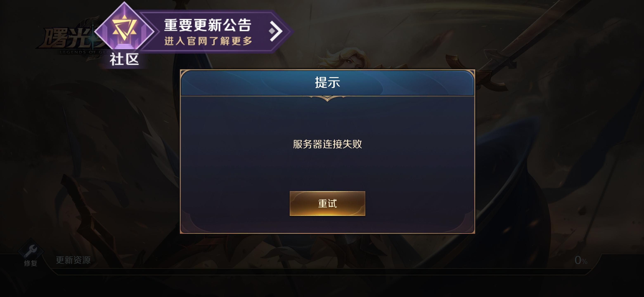Click the 提示 dialog title bar
The height and width of the screenshot is (297, 644).
tap(327, 83)
